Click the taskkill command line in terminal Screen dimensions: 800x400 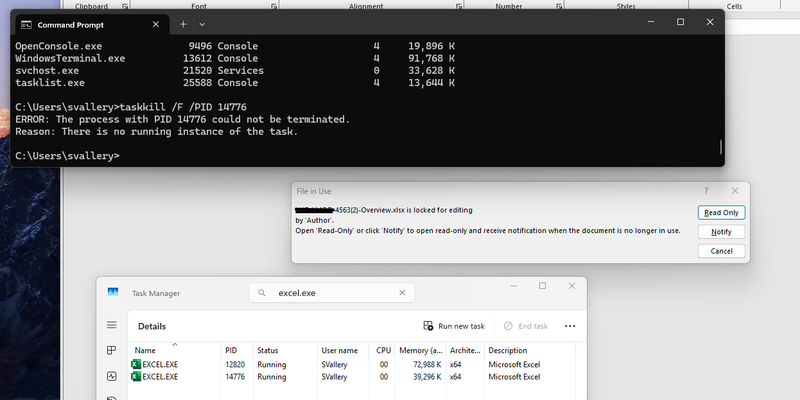(131, 107)
